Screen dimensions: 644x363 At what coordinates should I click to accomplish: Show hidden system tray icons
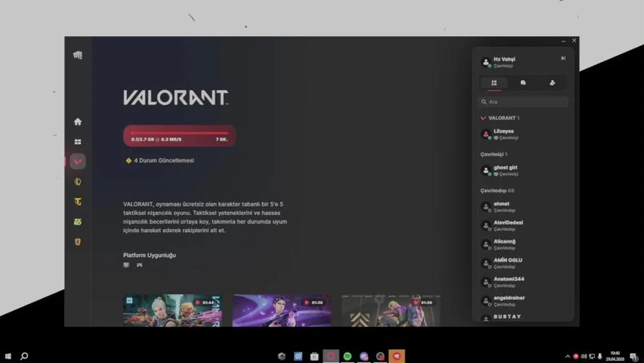(x=568, y=356)
